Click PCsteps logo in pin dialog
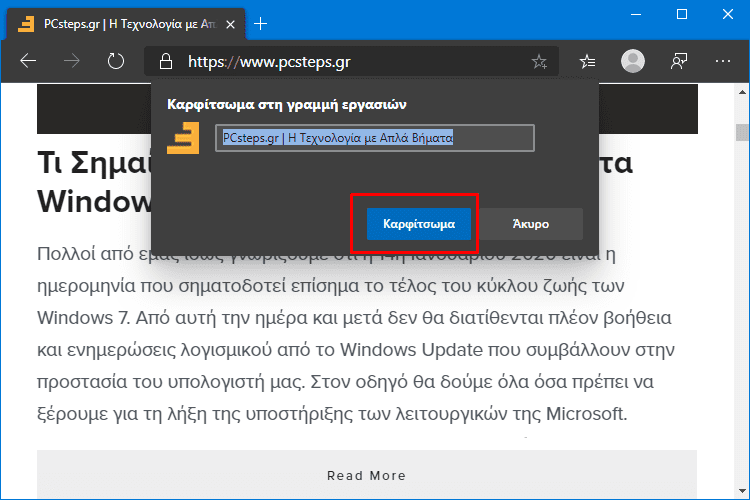This screenshot has width=750, height=500. coord(183,138)
